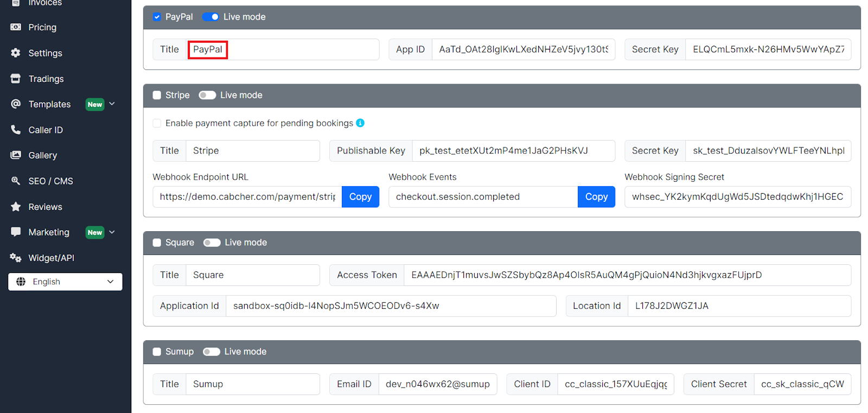
Task: Edit the Webhook Signing Secret field
Action: (738, 196)
